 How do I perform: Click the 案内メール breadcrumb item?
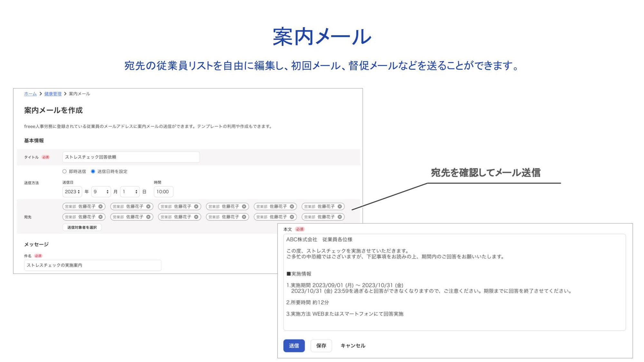80,94
